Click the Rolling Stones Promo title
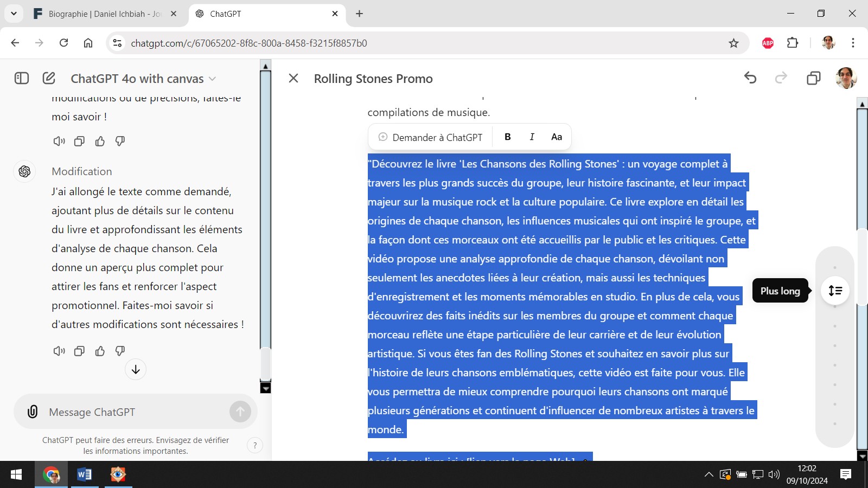Screen dimensions: 868x488 (x=373, y=79)
